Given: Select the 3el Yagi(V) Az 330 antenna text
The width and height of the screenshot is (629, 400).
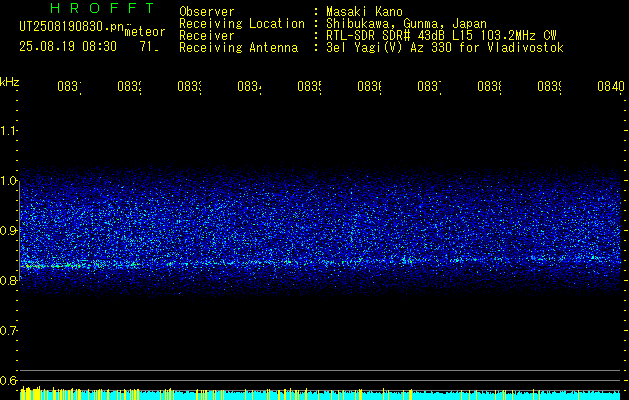Looking at the screenshot, I should pos(445,48).
